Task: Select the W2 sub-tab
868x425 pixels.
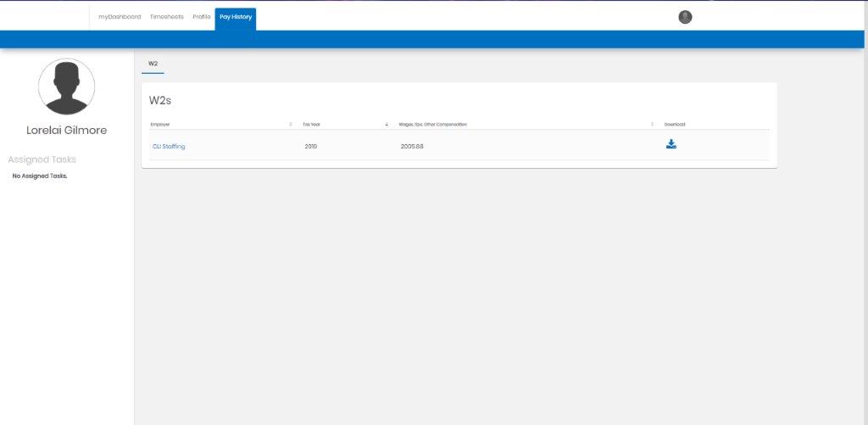Action: 153,64
